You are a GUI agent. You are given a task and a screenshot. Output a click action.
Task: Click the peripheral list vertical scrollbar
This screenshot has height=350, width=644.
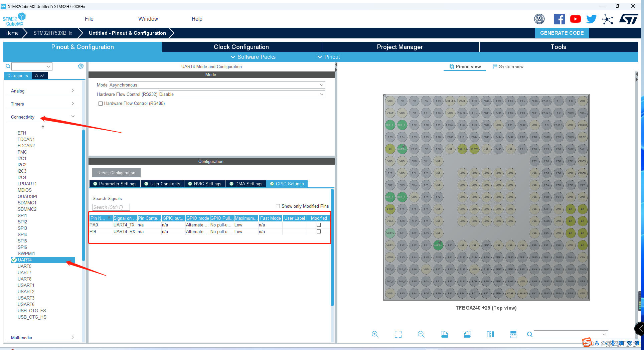tap(83, 195)
